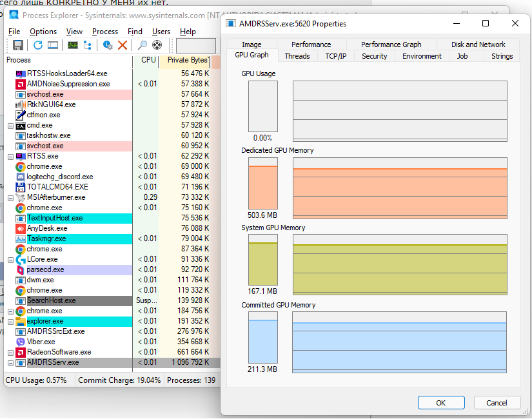Screen dimensions: 532x419
Task: Click the magnifier Find Handle icon
Action: coord(142,45)
